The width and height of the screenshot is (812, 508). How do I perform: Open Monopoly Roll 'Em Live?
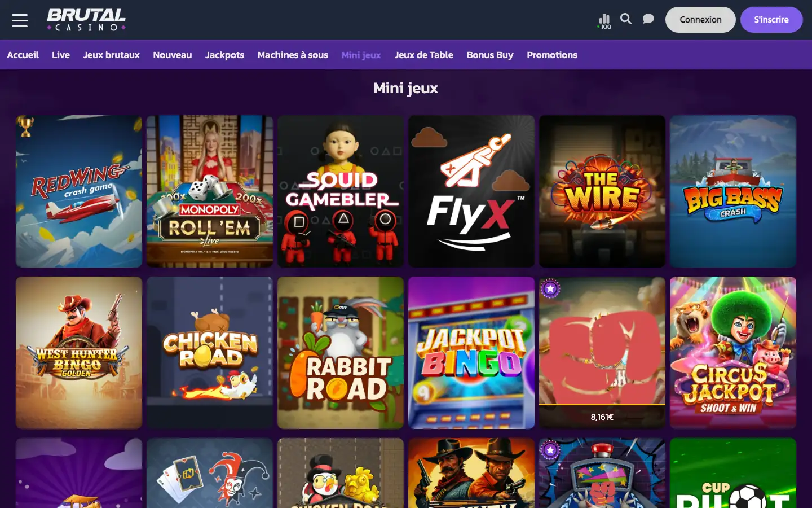[x=210, y=191]
